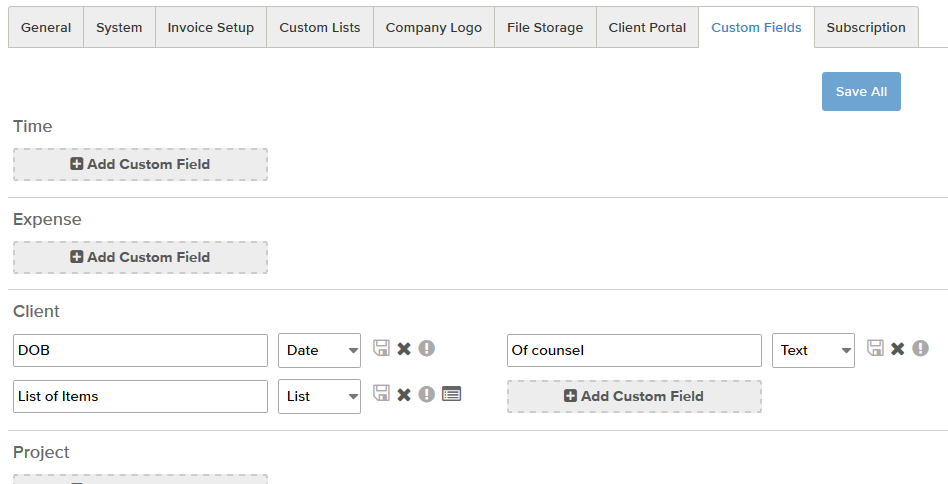Add Custom Field under Time section
The width and height of the screenshot is (948, 484).
click(140, 164)
